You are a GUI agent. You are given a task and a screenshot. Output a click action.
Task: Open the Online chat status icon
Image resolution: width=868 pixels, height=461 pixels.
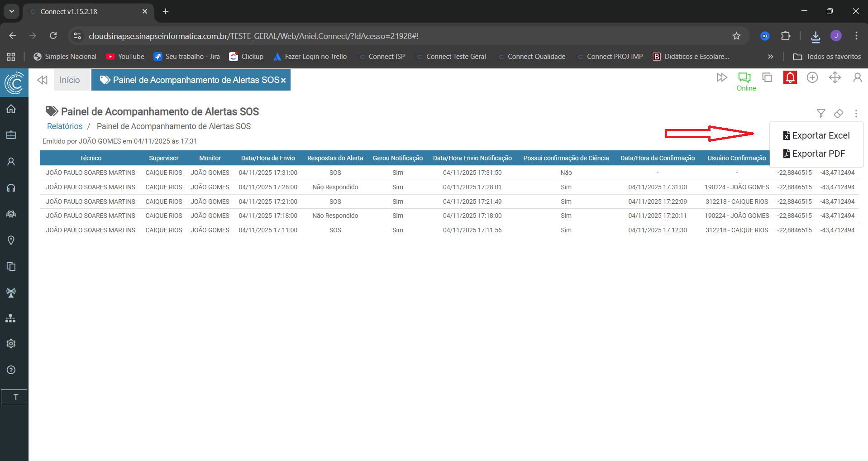[744, 78]
